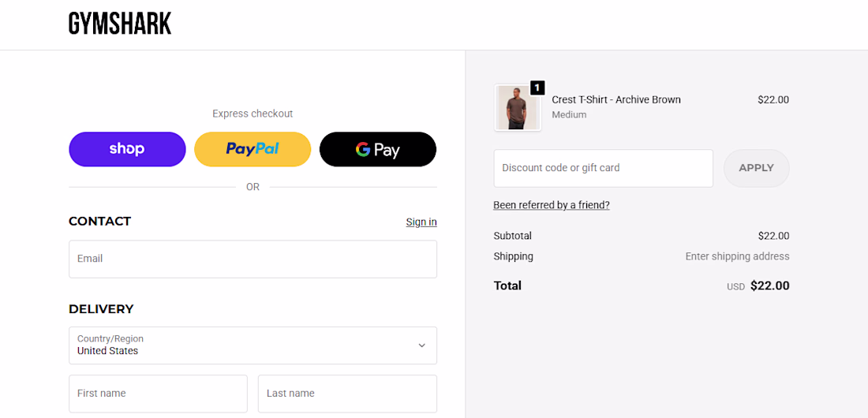
Task: Focus the Email input field
Action: (x=253, y=259)
